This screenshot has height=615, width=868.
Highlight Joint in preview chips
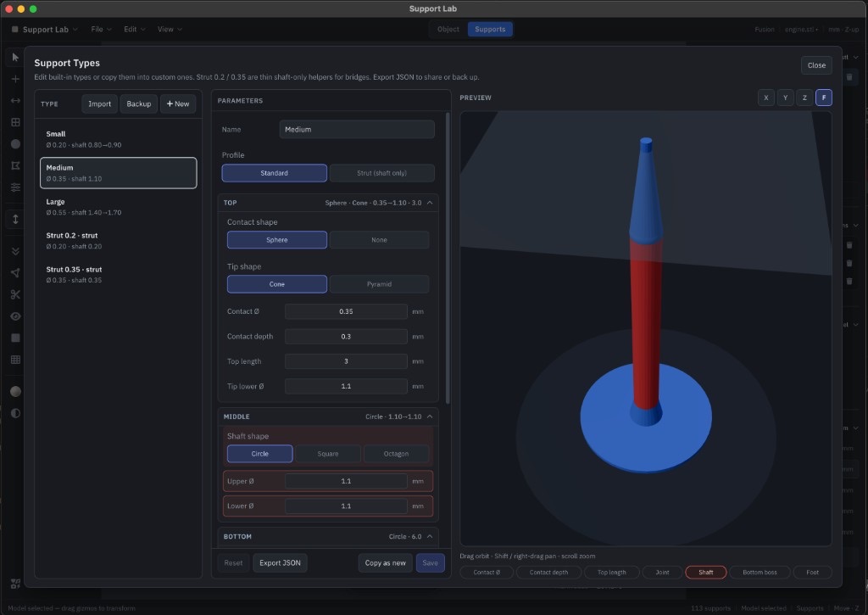[662, 573]
